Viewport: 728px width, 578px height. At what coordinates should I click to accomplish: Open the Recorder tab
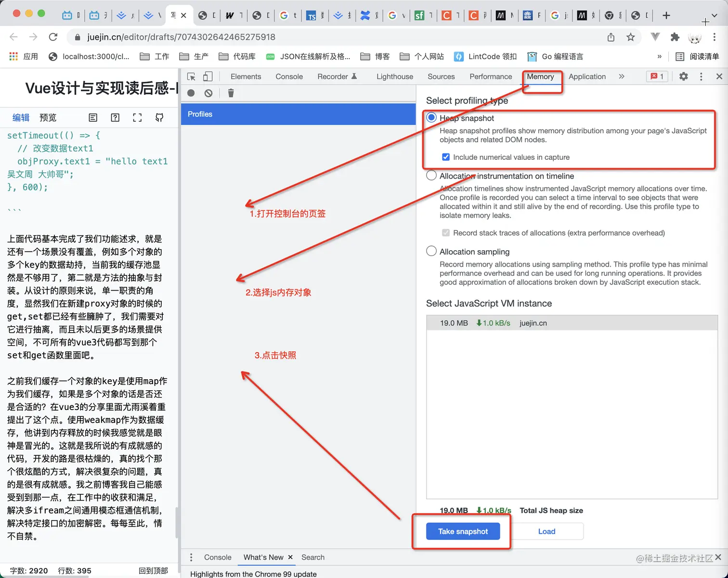[x=337, y=77]
